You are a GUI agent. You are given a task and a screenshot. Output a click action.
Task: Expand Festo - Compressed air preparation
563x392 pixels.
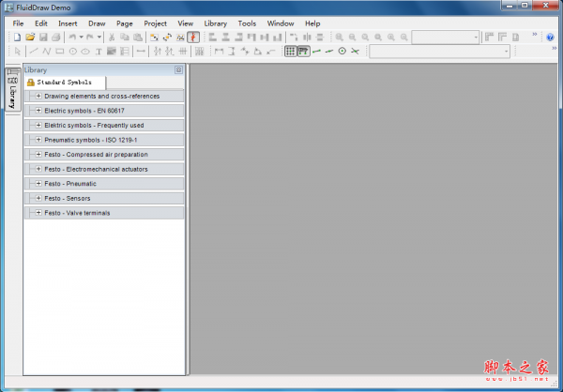[x=38, y=155]
